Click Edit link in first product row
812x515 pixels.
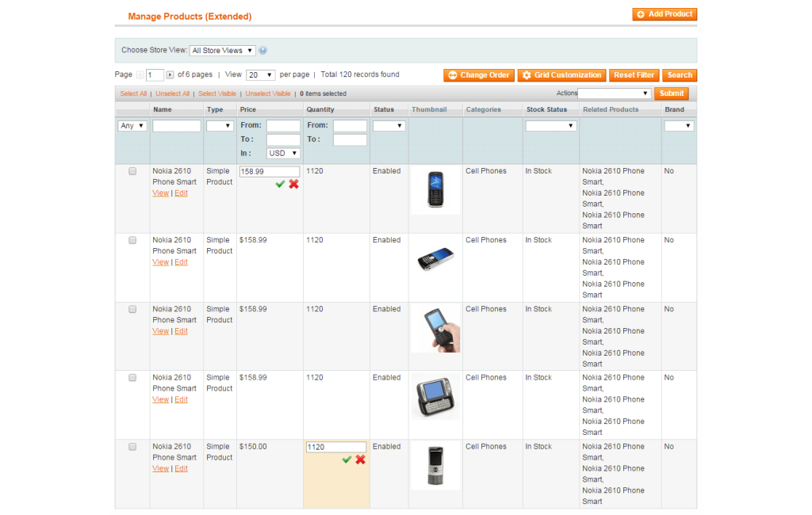(181, 193)
